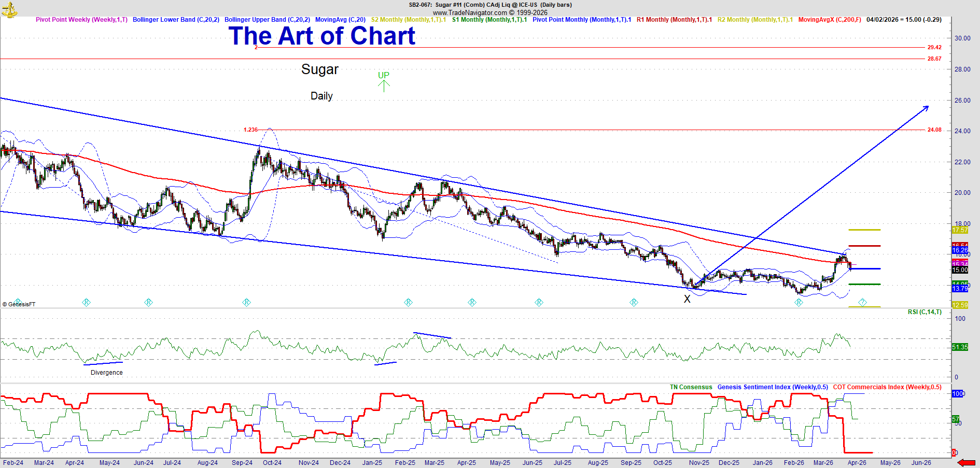Click the gold Trade Navigator logo icon
Image resolution: width=980 pixels, height=468 pixels.
pyautogui.click(x=9, y=9)
